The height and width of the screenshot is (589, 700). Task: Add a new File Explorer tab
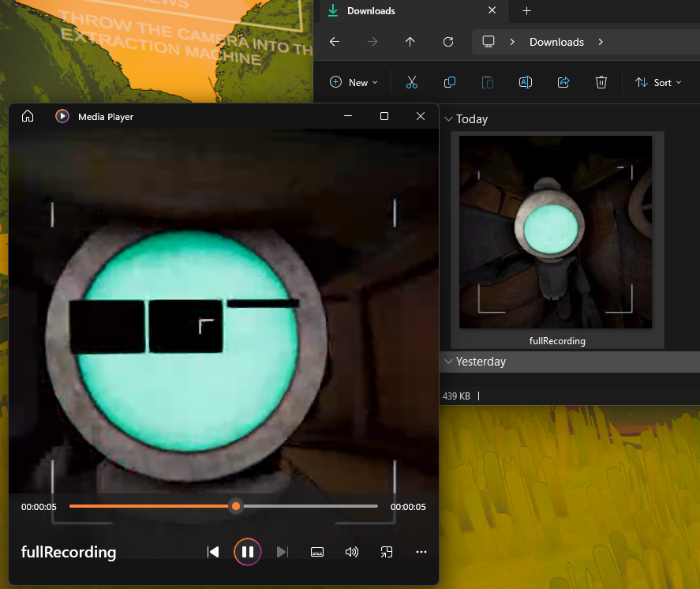[x=527, y=11]
